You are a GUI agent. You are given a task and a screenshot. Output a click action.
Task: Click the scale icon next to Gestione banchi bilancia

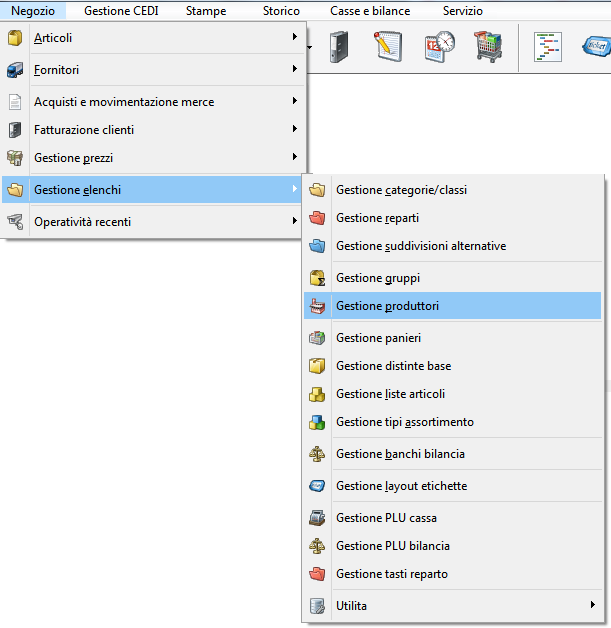coord(318,454)
